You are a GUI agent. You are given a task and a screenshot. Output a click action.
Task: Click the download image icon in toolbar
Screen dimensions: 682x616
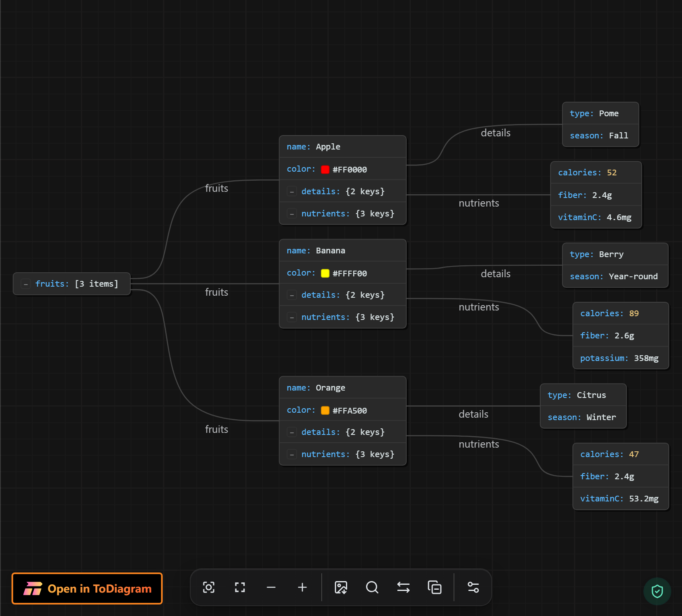(341, 587)
